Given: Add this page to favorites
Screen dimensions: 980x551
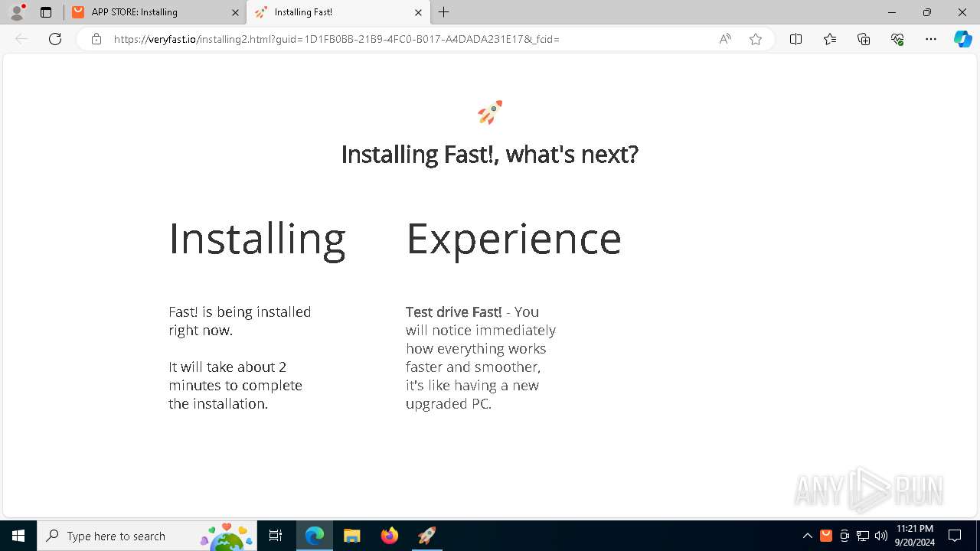Looking at the screenshot, I should (756, 39).
